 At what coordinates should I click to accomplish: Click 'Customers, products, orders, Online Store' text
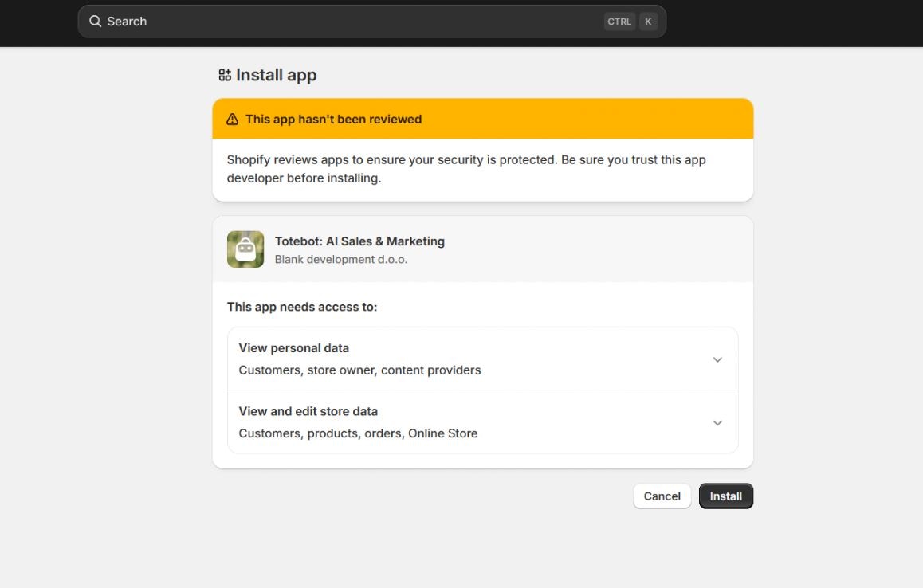click(358, 433)
